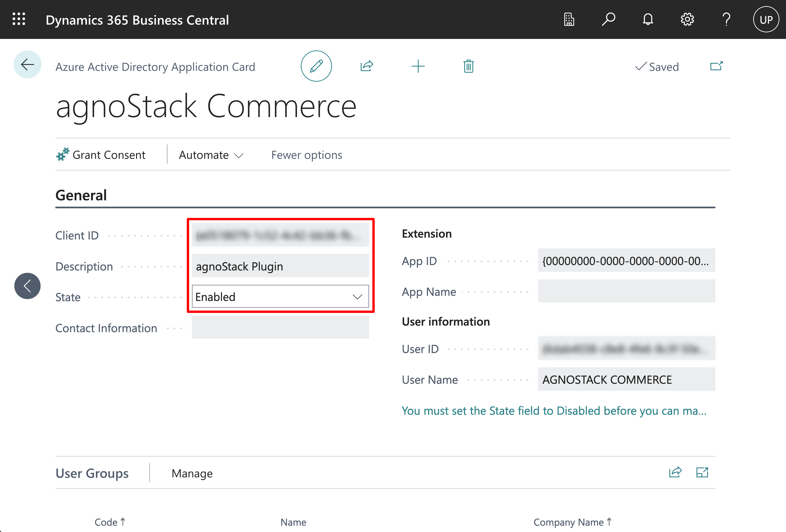
Task: Delete the record with trash icon
Action: (468, 66)
